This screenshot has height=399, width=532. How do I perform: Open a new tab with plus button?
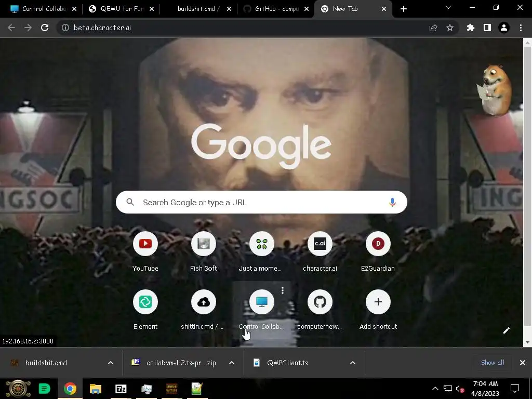403,9
